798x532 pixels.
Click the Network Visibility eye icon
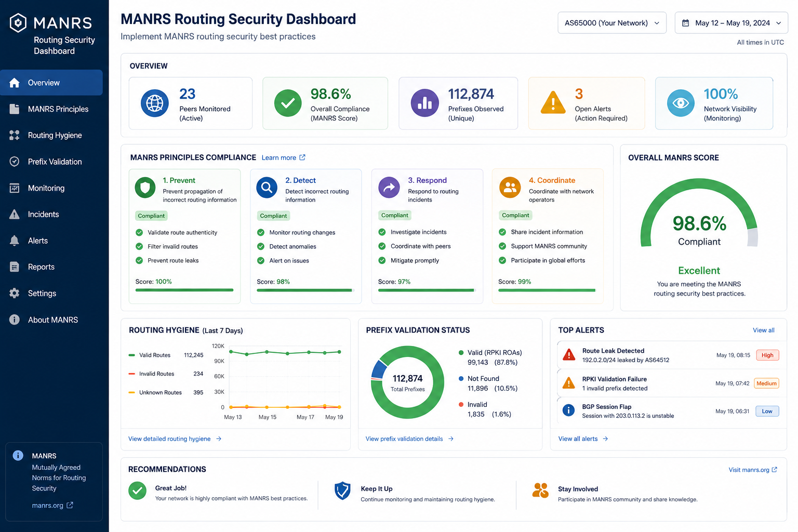681,103
